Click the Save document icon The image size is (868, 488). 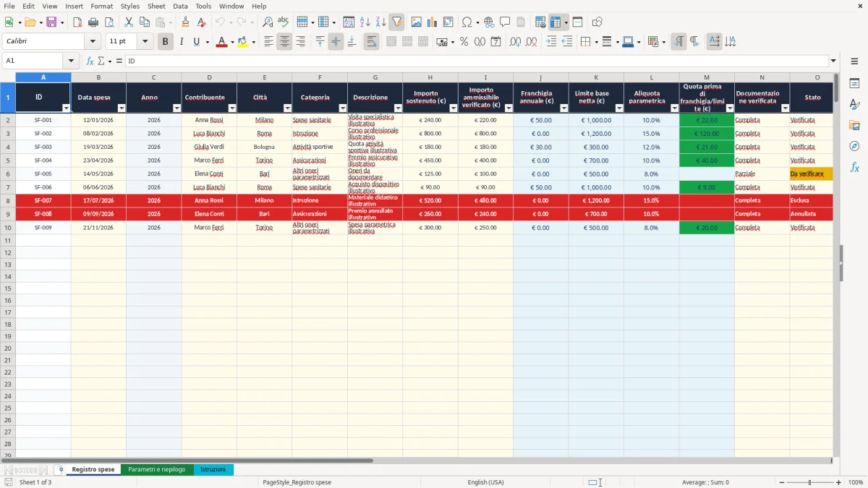click(x=51, y=22)
